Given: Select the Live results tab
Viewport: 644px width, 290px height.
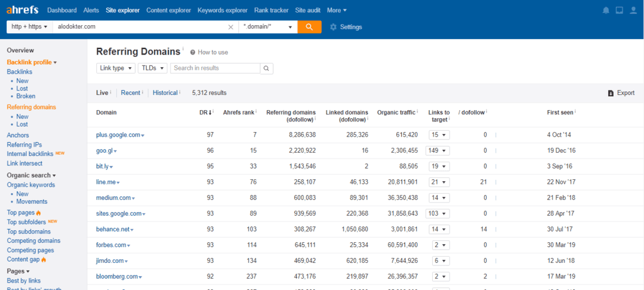Looking at the screenshot, I should pos(102,93).
